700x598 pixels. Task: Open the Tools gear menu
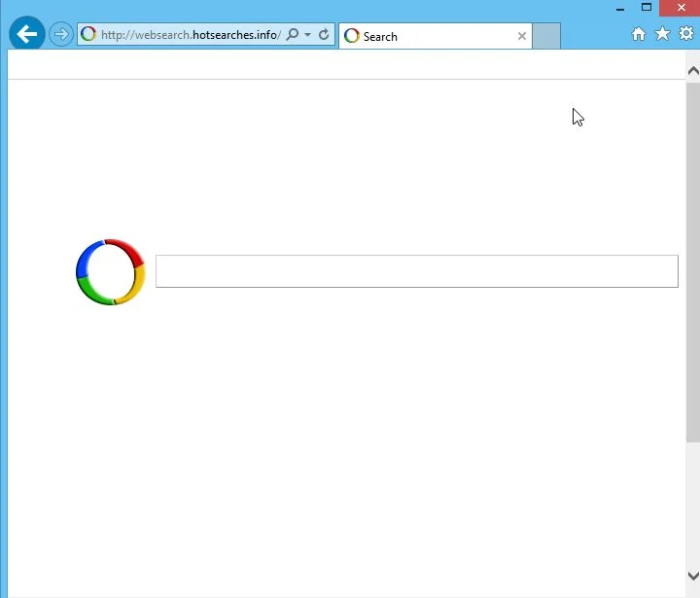click(x=686, y=33)
